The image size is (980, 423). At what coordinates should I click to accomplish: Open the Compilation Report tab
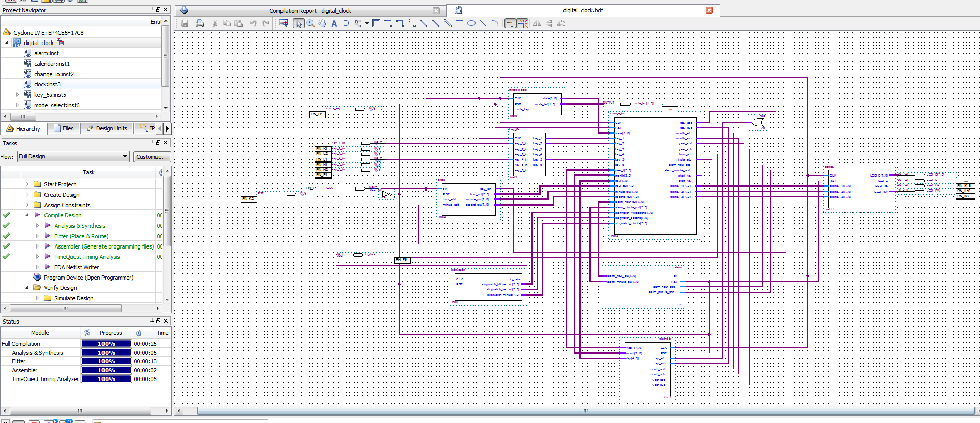(309, 11)
